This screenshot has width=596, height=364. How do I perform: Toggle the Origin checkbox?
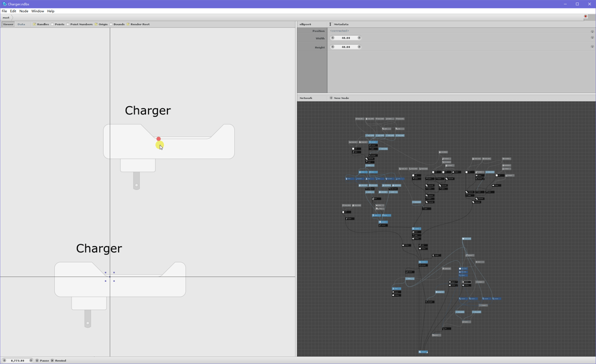click(96, 24)
